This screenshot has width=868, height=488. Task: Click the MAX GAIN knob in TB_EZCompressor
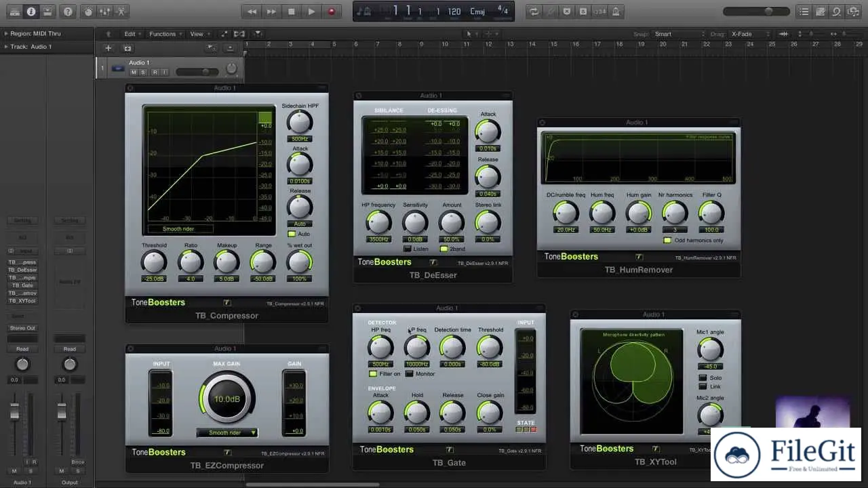(227, 399)
